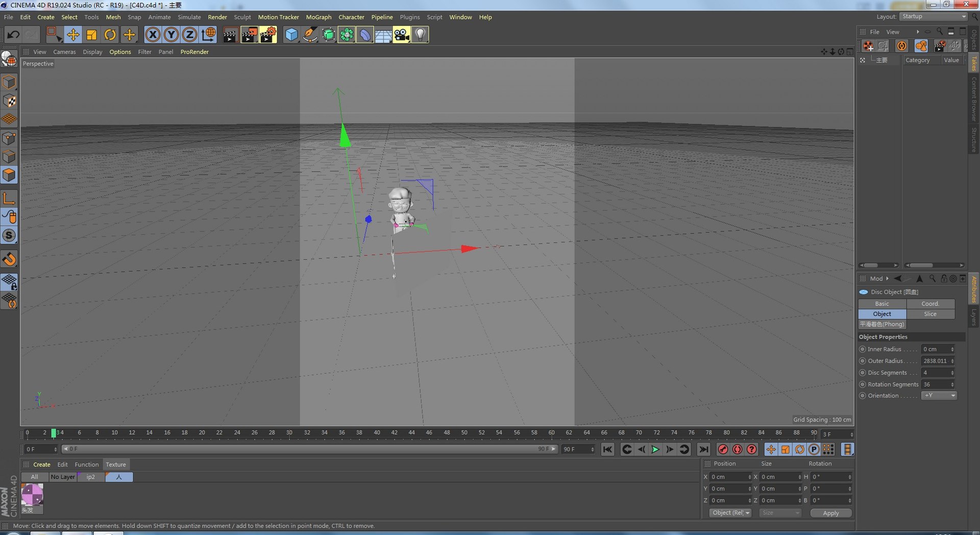This screenshot has width=980, height=535.
Task: Select the Rotate tool in top toolbar
Action: point(110,35)
